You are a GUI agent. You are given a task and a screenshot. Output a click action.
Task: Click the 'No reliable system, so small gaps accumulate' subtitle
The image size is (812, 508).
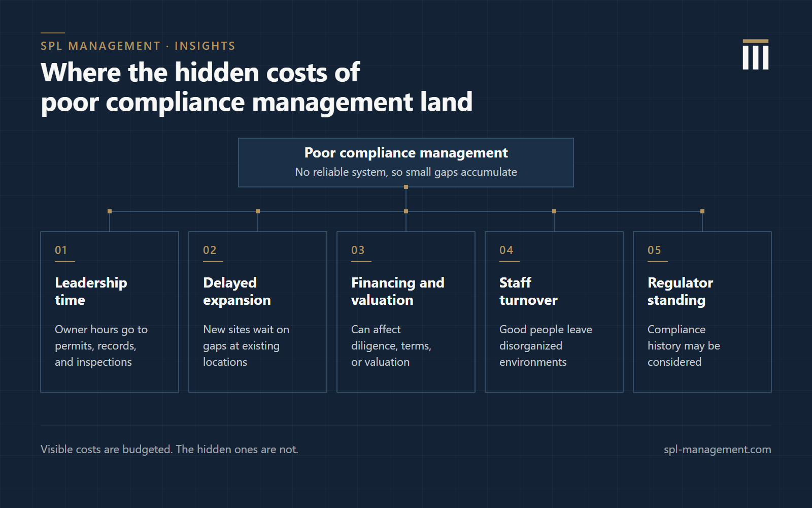coord(406,172)
